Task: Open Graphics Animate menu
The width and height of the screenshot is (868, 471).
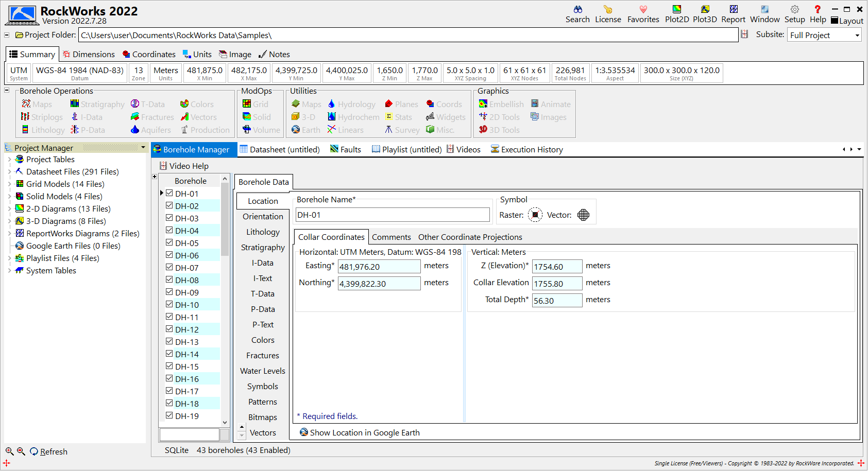Action: (551, 104)
